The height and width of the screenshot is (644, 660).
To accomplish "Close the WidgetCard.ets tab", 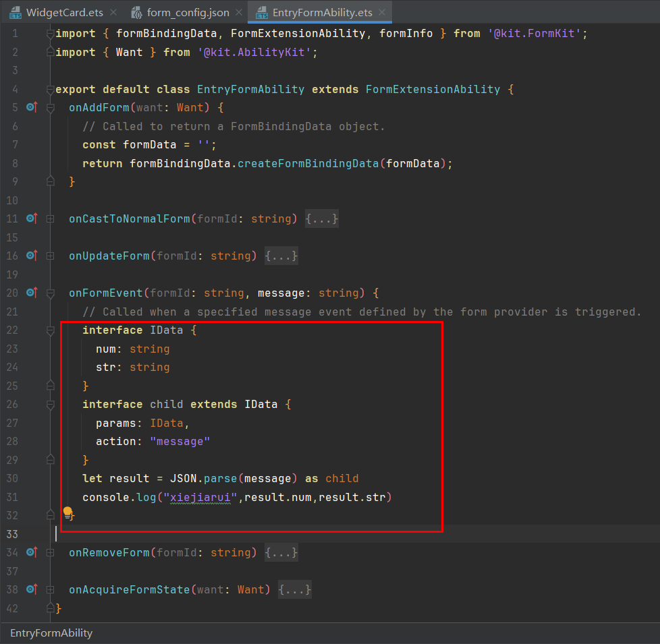I will click(113, 13).
